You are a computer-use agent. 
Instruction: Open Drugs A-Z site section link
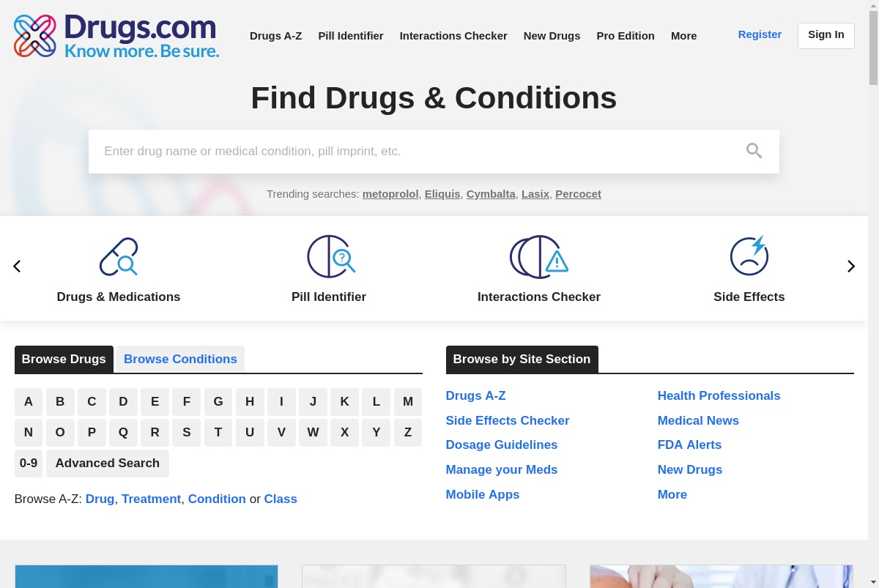(476, 396)
